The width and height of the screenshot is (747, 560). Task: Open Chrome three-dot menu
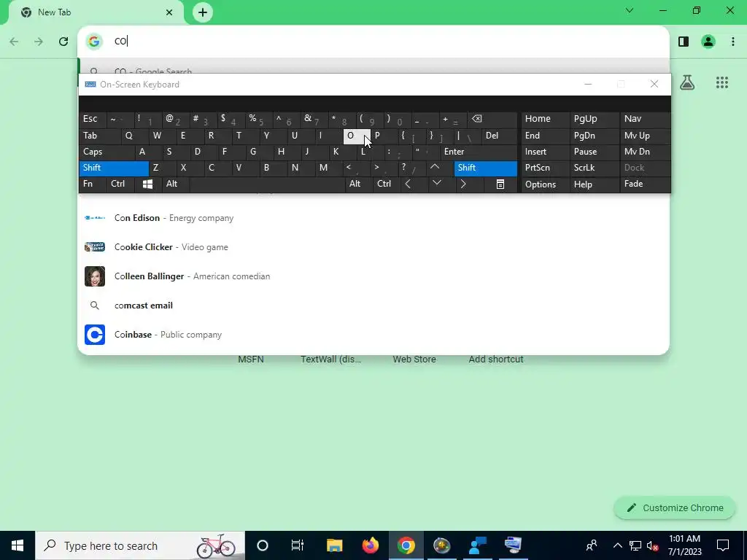pyautogui.click(x=732, y=42)
